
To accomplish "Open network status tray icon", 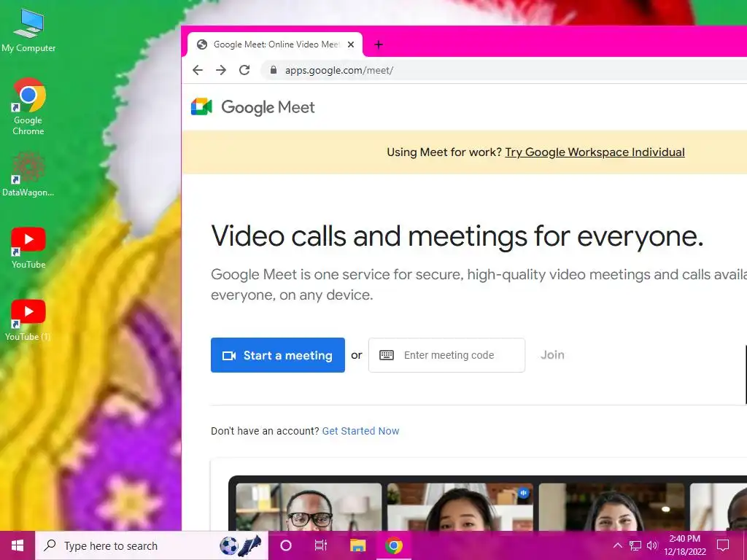I will (x=635, y=545).
